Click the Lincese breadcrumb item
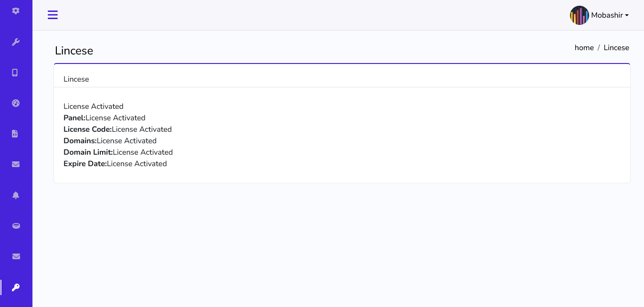 point(616,48)
